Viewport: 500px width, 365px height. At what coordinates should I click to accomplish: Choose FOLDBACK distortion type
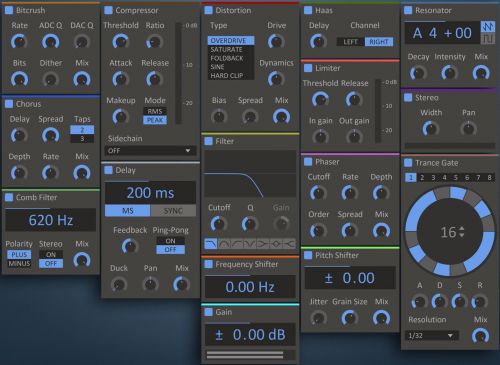231,58
